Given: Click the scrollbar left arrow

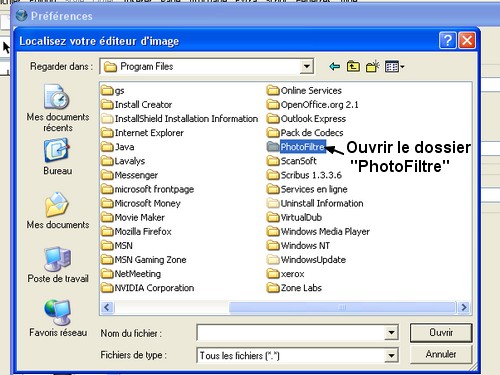Looking at the screenshot, I should (x=107, y=307).
